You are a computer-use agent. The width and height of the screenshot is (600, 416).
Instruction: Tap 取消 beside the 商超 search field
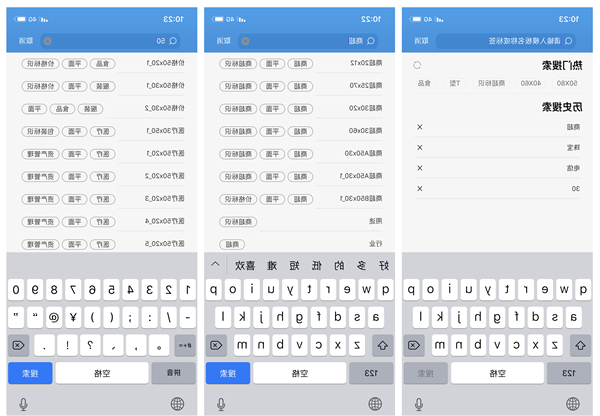point(223,41)
